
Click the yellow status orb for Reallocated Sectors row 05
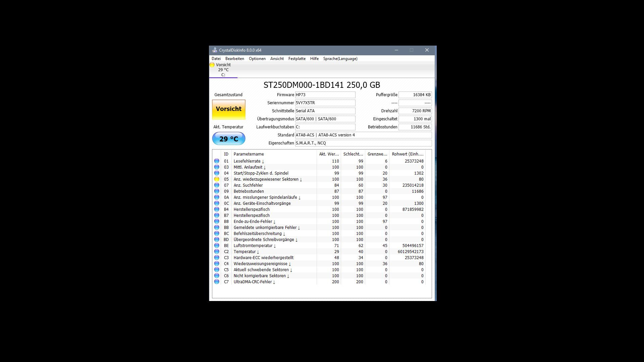click(217, 179)
